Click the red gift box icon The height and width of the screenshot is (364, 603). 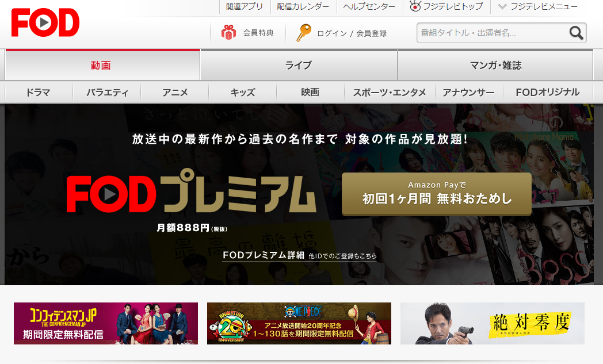point(228,32)
